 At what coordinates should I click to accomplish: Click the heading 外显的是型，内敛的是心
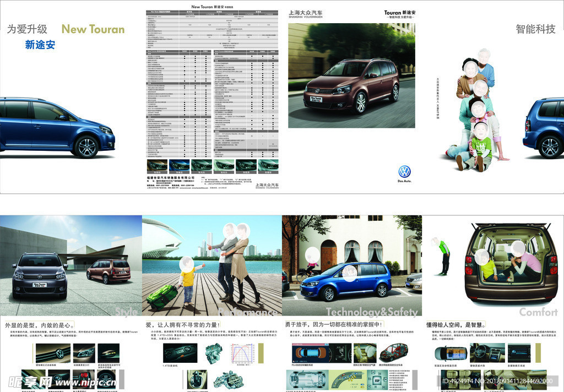pyautogui.click(x=40, y=325)
